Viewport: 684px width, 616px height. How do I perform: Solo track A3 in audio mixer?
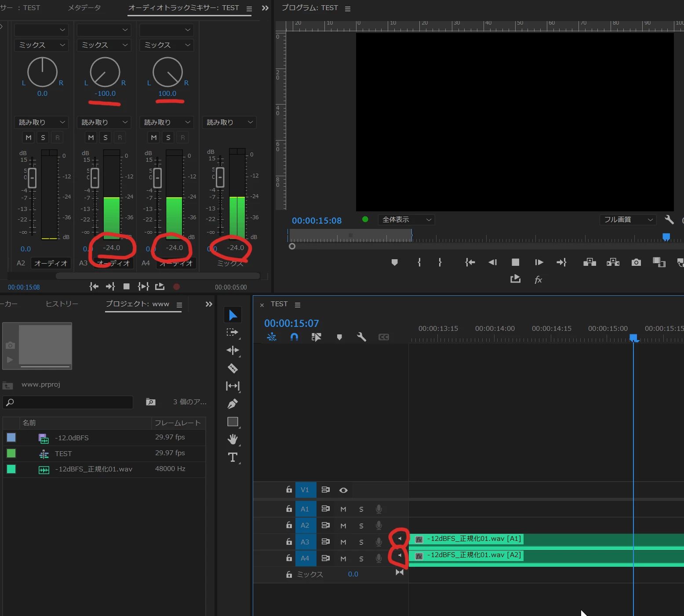tap(106, 138)
